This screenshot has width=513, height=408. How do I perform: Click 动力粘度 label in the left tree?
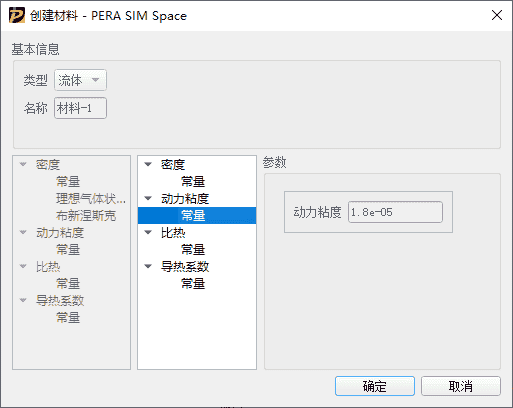tap(60, 232)
